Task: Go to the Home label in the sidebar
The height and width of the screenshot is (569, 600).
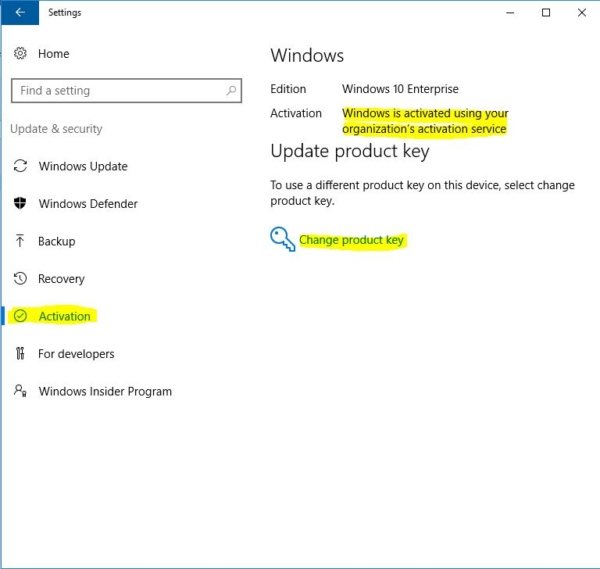Action: point(54,53)
